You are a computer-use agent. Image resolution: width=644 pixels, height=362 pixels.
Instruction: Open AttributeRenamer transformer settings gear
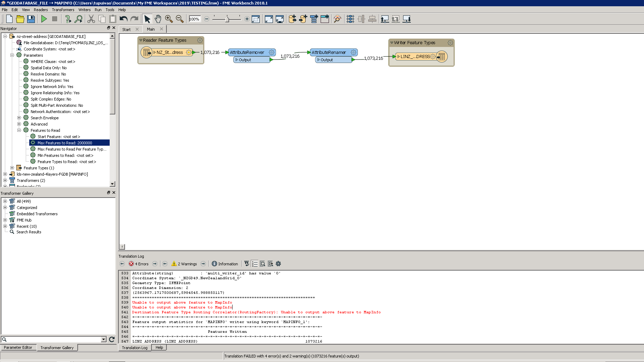tap(353, 52)
